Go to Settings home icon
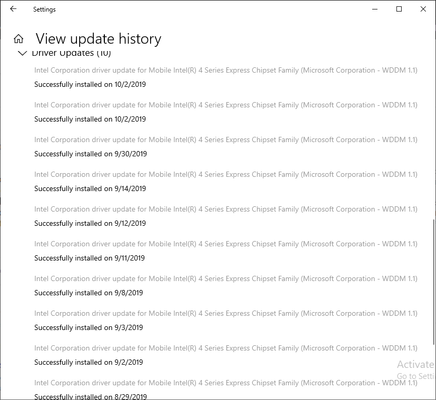436x400 pixels. tap(19, 39)
